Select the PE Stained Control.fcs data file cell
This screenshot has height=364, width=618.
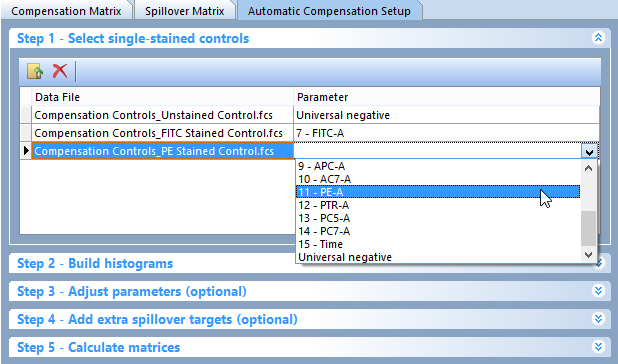[x=162, y=151]
